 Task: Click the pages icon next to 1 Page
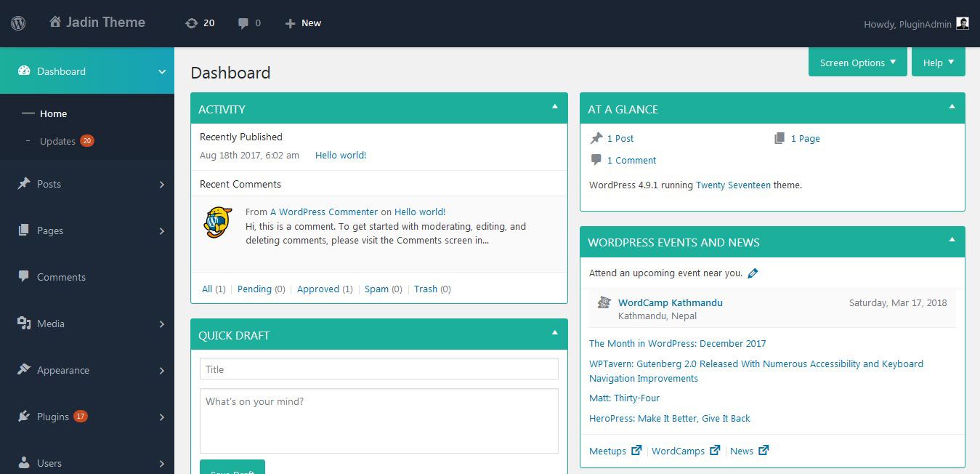click(779, 138)
